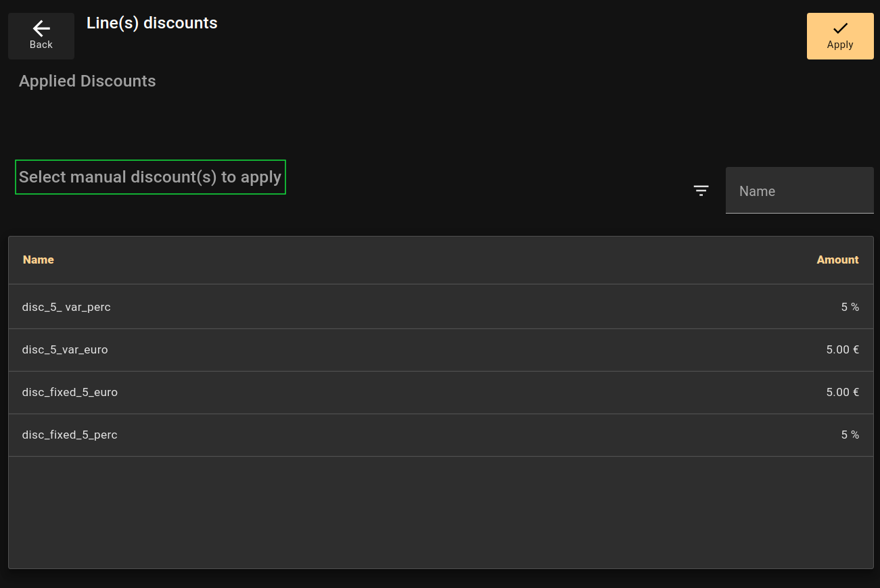Click the Line(s) discounts page title
This screenshot has width=880, height=588.
pos(152,23)
